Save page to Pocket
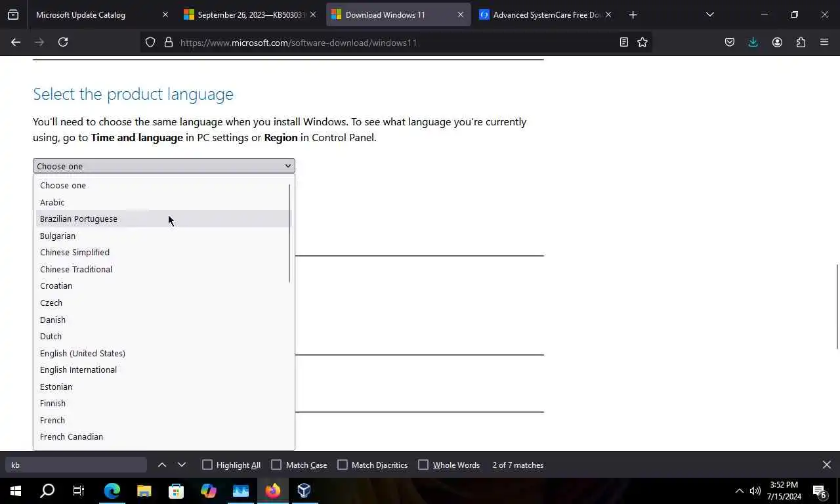 [x=730, y=42]
